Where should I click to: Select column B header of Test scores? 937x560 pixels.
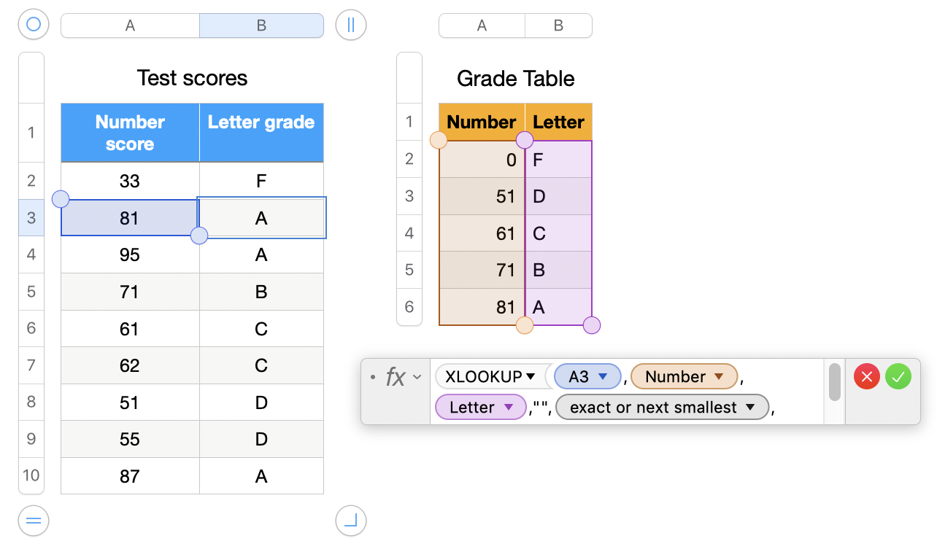(261, 26)
